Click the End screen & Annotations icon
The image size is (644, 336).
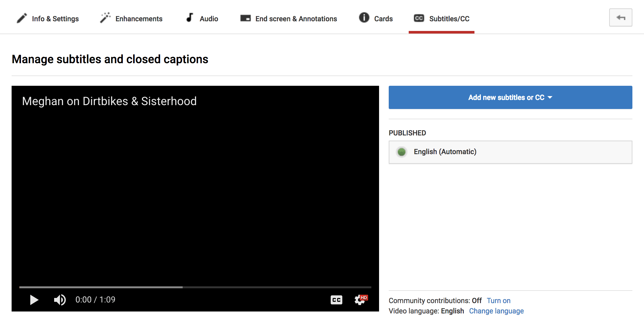245,18
